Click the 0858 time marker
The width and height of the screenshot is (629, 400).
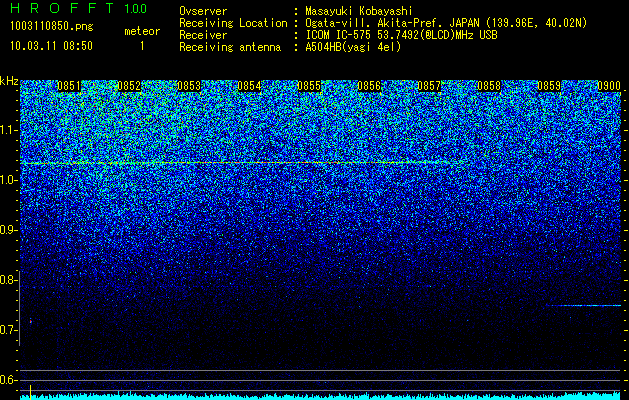(489, 86)
